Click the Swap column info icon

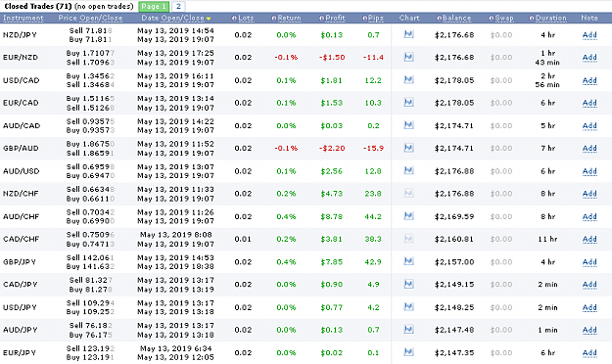pyautogui.click(x=492, y=18)
